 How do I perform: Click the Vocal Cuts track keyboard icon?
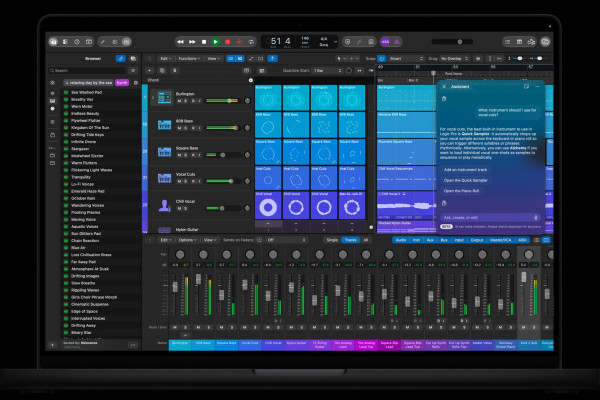pyautogui.click(x=164, y=178)
